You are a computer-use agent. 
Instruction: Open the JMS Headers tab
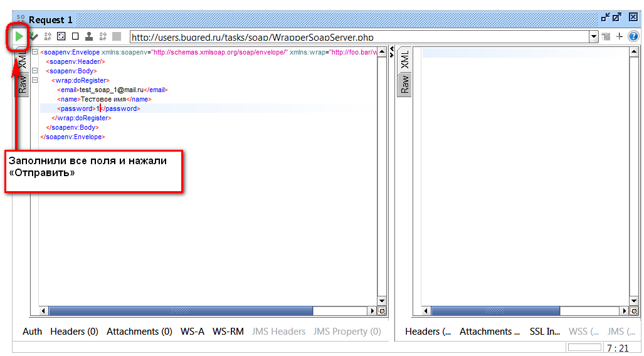pyautogui.click(x=279, y=332)
